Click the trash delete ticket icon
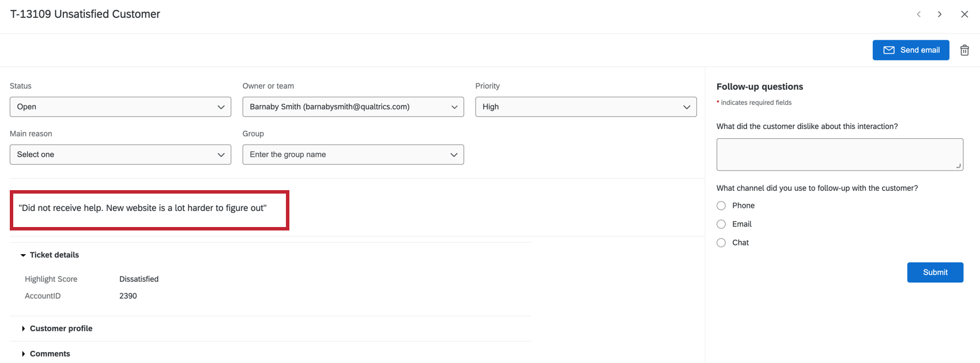 (964, 50)
